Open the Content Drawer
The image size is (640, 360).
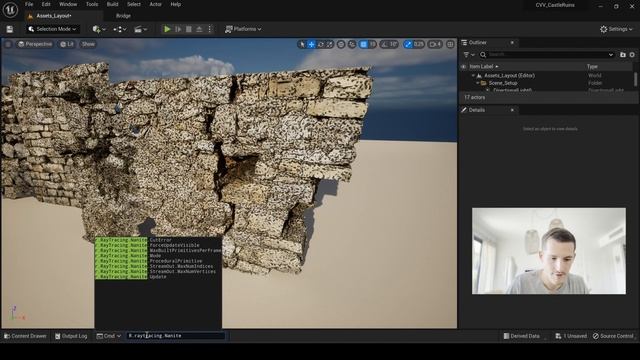point(25,336)
